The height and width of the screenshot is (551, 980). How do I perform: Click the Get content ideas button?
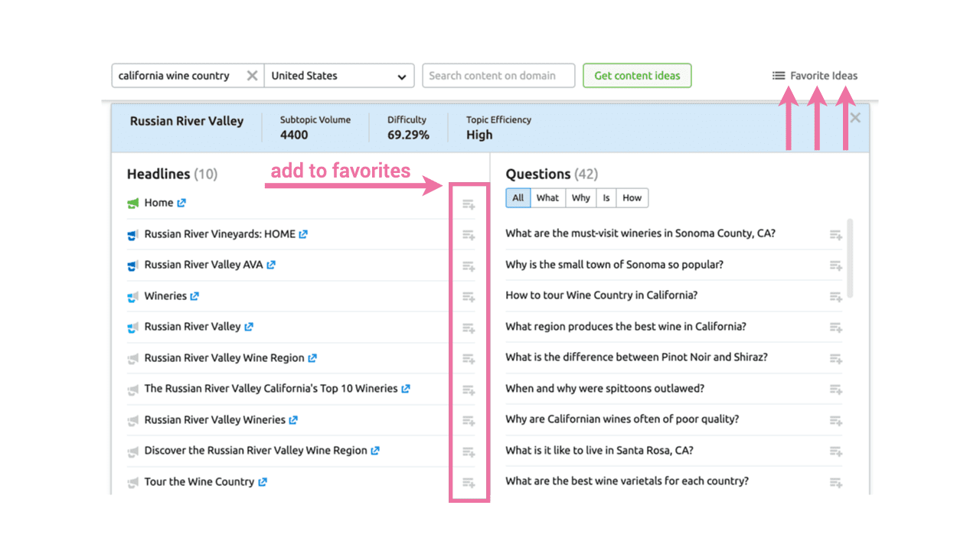click(x=637, y=75)
